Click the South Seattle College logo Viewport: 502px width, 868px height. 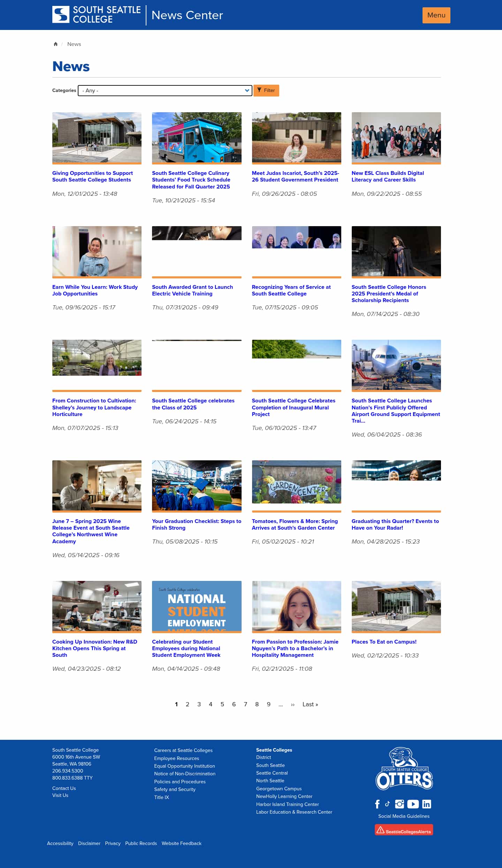(96, 15)
